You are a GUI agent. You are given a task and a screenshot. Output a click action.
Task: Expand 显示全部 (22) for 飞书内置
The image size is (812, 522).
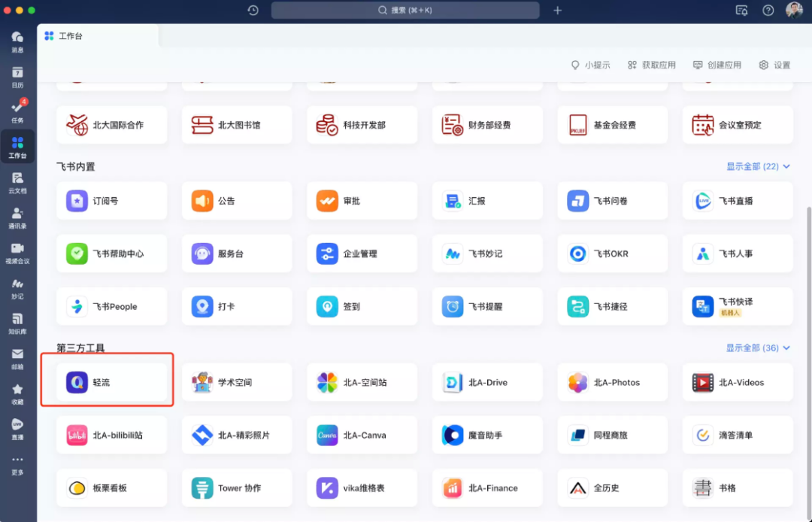click(x=758, y=166)
